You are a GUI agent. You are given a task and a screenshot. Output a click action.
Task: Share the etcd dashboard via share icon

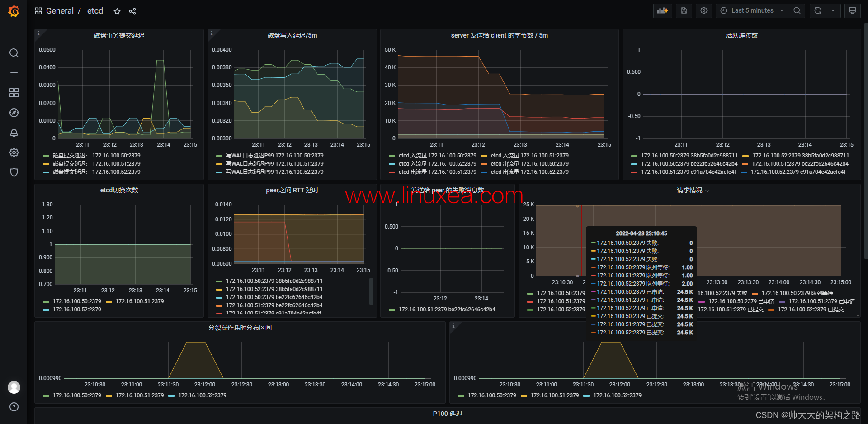[132, 11]
